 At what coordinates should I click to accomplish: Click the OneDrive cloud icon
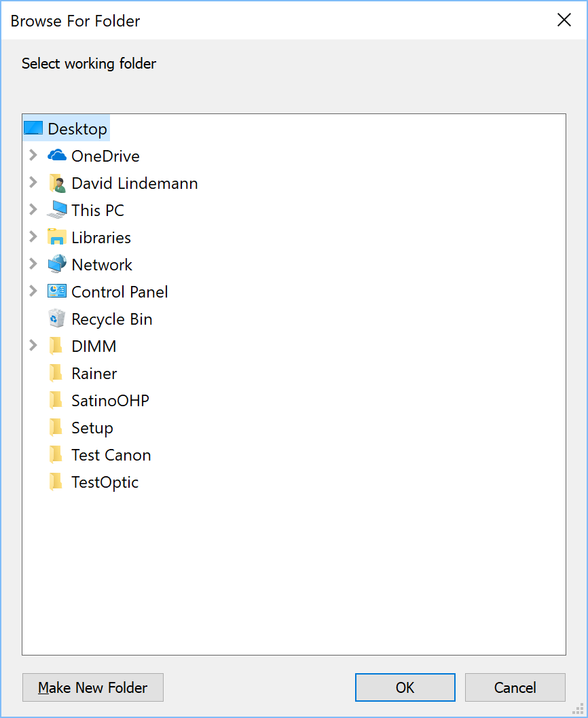click(57, 156)
